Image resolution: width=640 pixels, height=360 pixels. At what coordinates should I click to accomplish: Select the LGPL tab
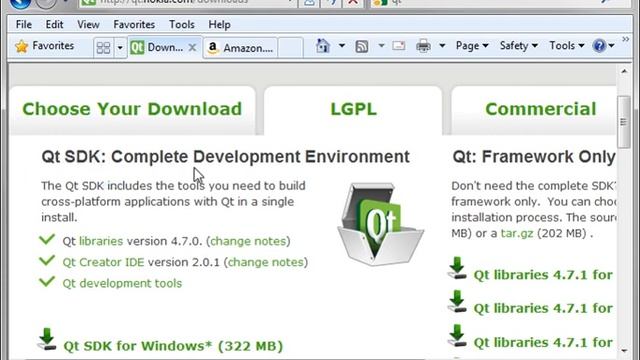coord(353,109)
